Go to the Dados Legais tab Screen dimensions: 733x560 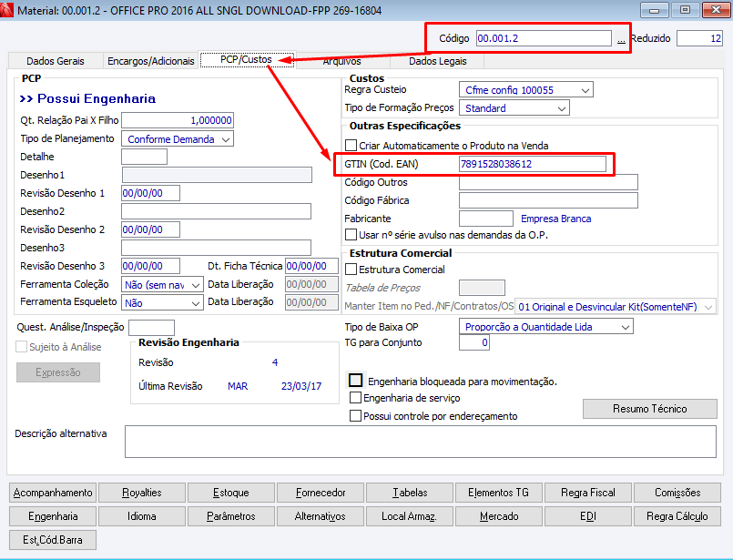click(438, 61)
